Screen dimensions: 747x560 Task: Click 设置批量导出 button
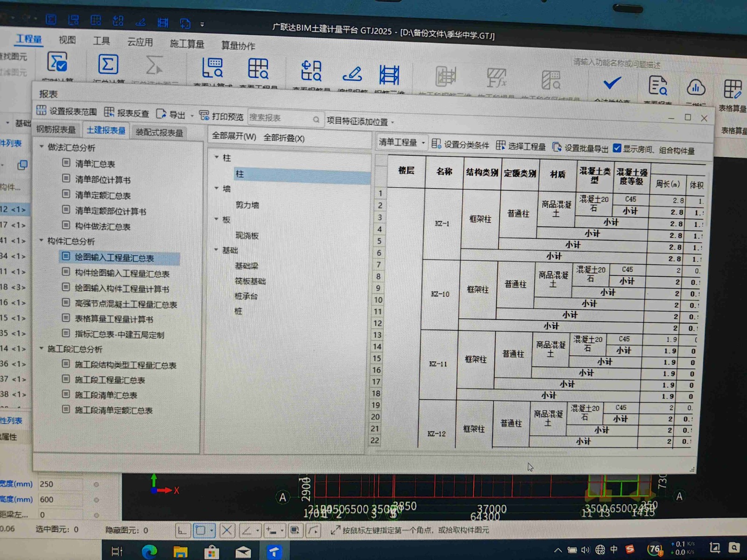(x=580, y=147)
